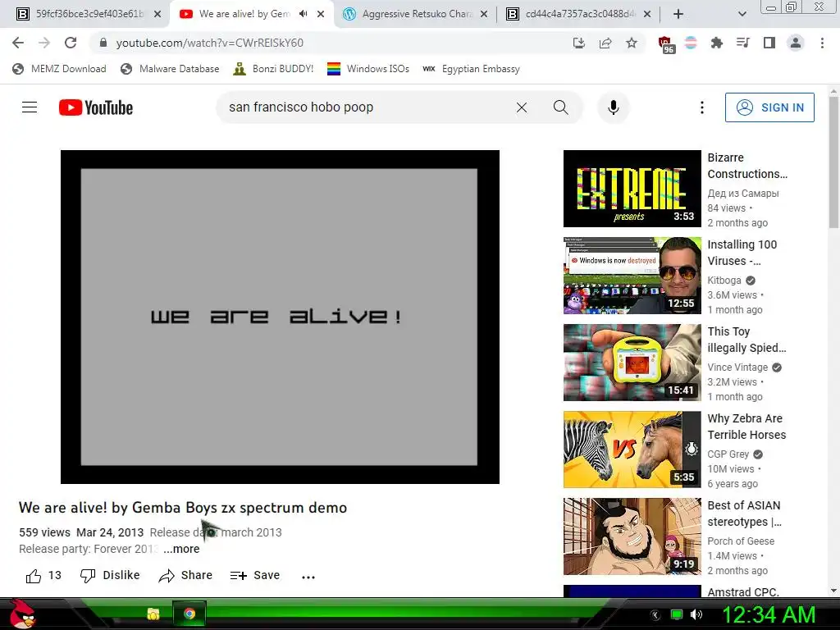Clear the search text with X
Image resolution: width=840 pixels, height=630 pixels.
521,107
